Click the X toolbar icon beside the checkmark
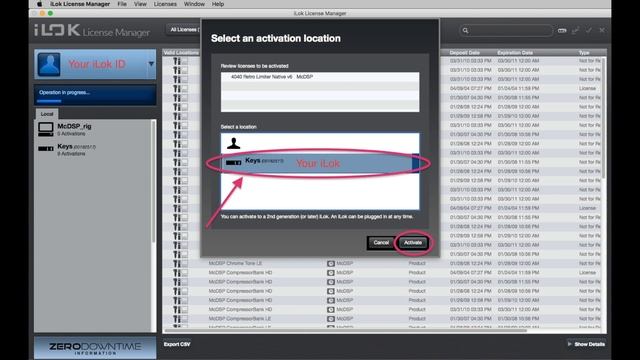 [602, 30]
